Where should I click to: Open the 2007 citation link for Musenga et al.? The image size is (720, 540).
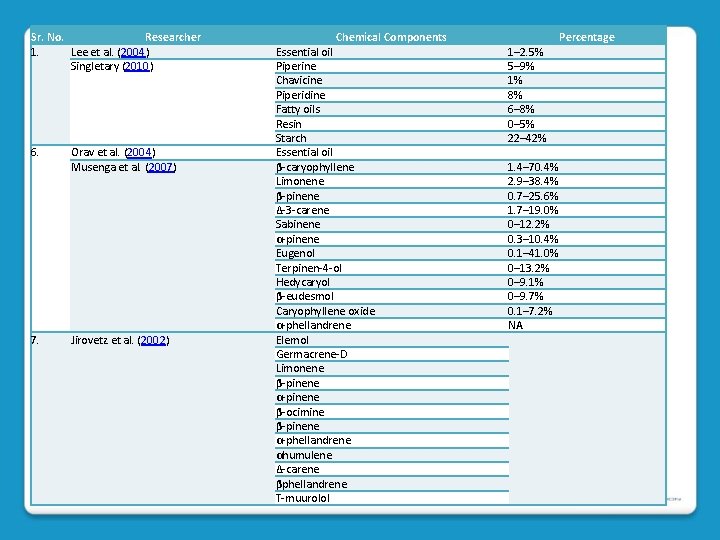pos(161,167)
